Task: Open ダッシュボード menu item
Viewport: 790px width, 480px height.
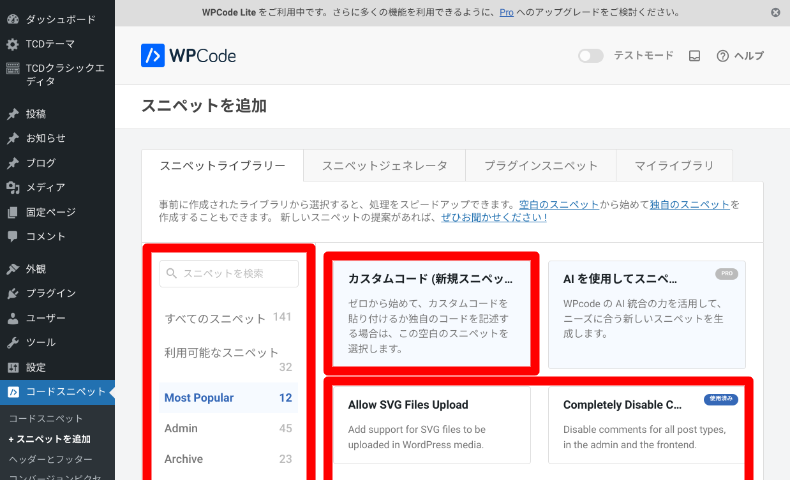Action: [x=57, y=19]
